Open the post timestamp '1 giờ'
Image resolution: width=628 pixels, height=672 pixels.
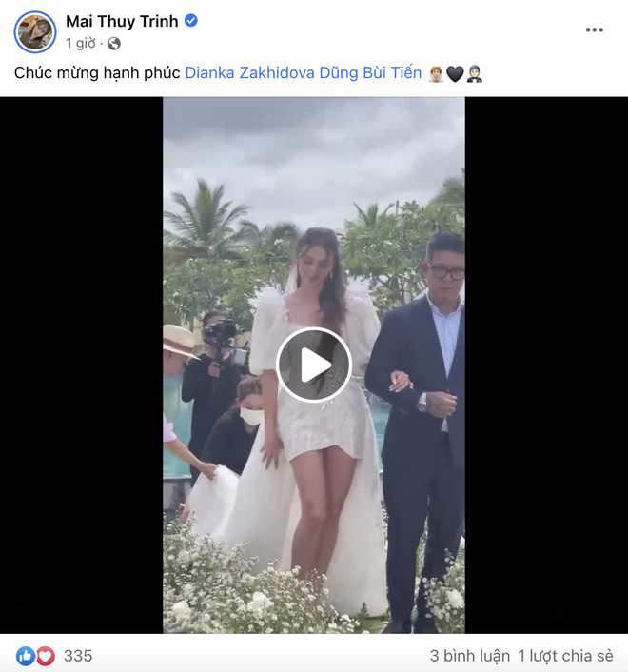(81, 43)
